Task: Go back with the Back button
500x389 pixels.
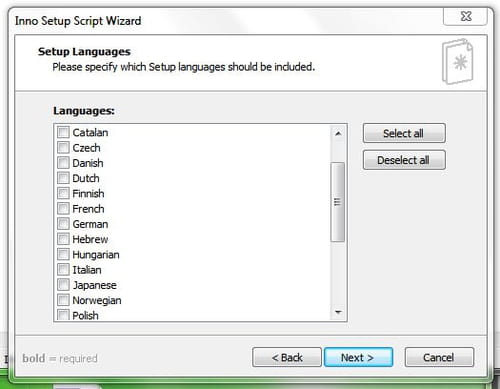Action: 287,357
